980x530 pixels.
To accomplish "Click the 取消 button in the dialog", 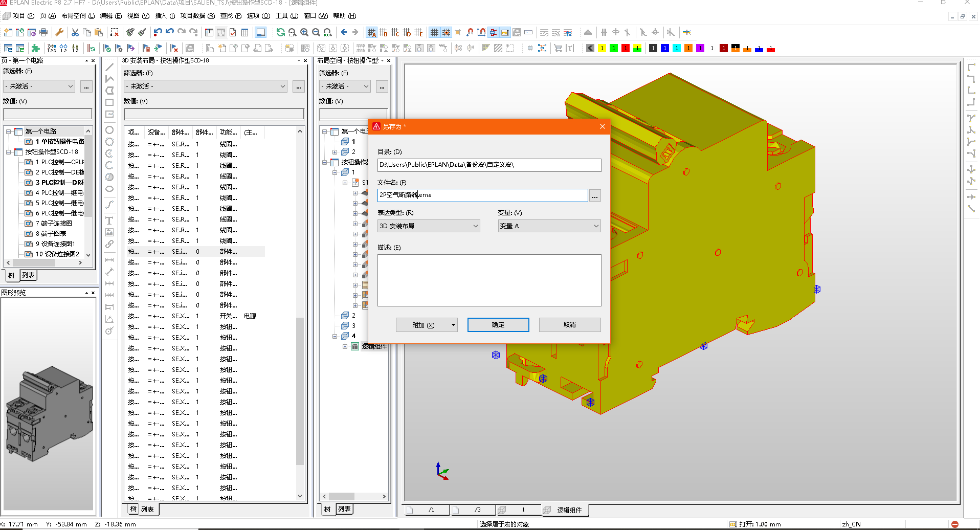I will click(569, 325).
